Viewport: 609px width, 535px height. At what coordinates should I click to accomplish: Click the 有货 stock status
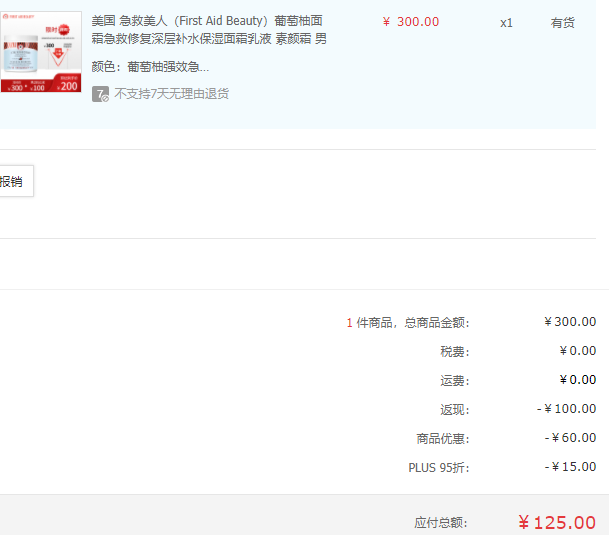tap(562, 23)
